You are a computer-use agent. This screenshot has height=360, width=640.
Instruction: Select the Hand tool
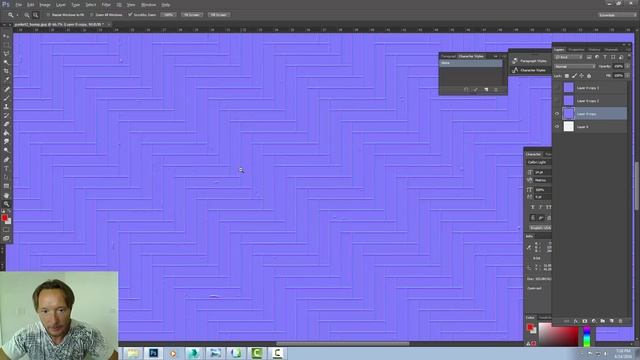[6, 195]
